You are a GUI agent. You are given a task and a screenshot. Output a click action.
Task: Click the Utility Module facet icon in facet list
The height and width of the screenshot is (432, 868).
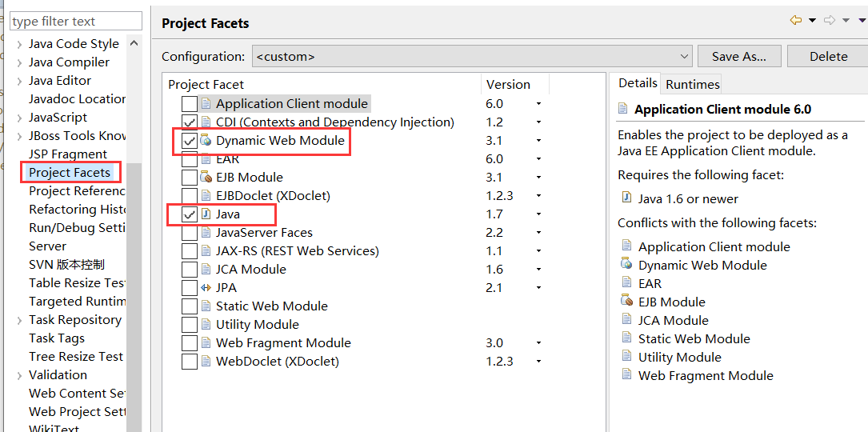pyautogui.click(x=206, y=324)
